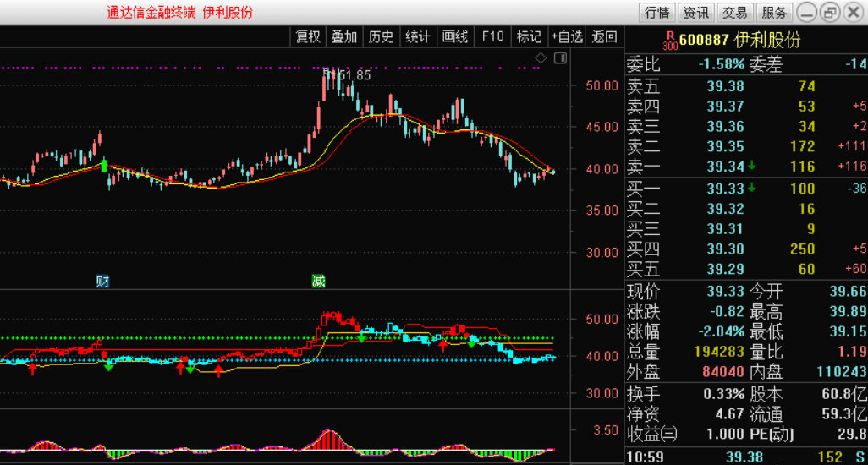The width and height of the screenshot is (868, 465).
Task: Click the 涨幅 -2.04% value
Action: (722, 331)
